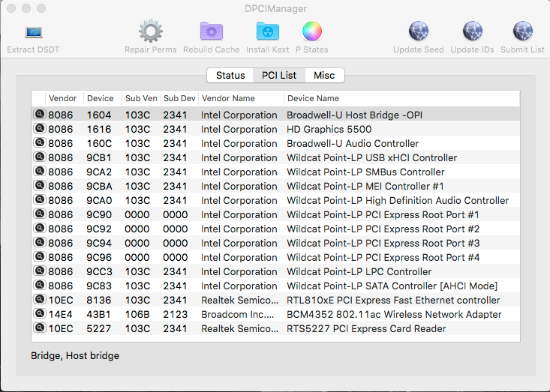Select 'Wildcat Point-LP MEI Controller #1' entry

pos(365,187)
